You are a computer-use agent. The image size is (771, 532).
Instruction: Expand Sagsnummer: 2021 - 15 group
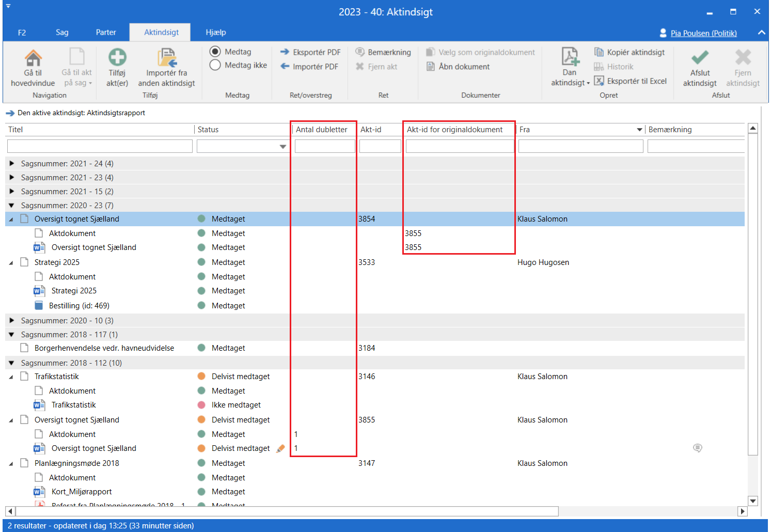click(x=11, y=191)
